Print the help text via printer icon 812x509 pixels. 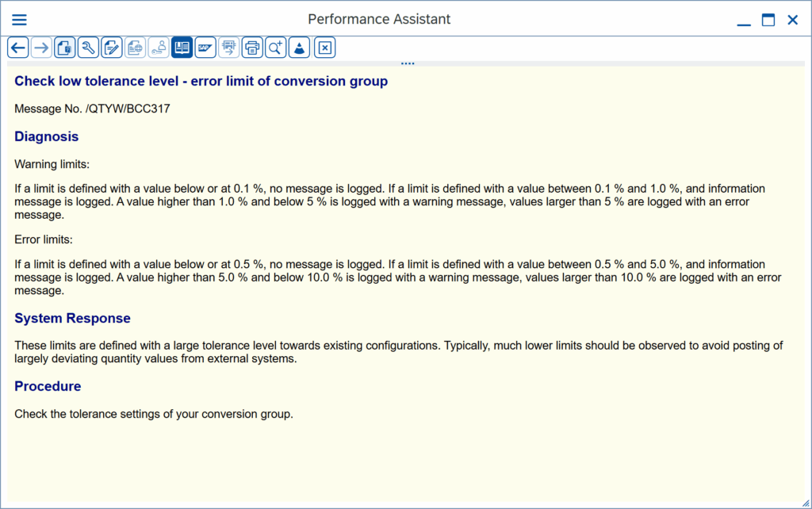252,48
